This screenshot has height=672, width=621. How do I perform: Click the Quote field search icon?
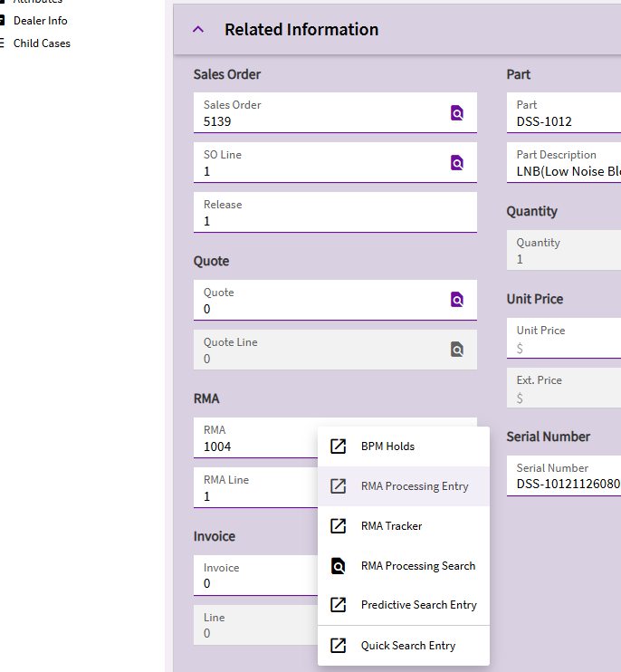(x=457, y=300)
